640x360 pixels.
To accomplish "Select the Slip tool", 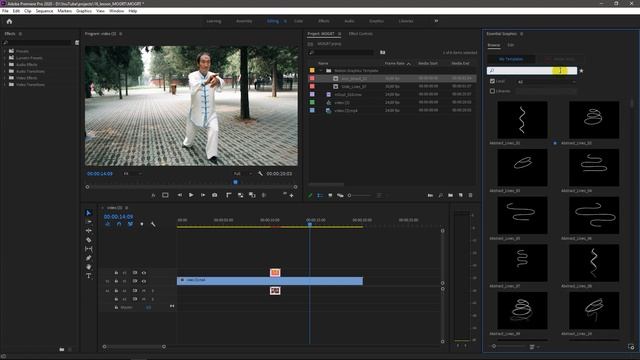I will tap(89, 249).
